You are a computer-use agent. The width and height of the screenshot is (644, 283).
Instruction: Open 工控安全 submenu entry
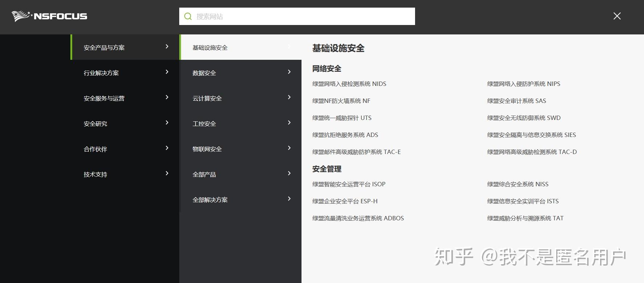pyautogui.click(x=241, y=123)
